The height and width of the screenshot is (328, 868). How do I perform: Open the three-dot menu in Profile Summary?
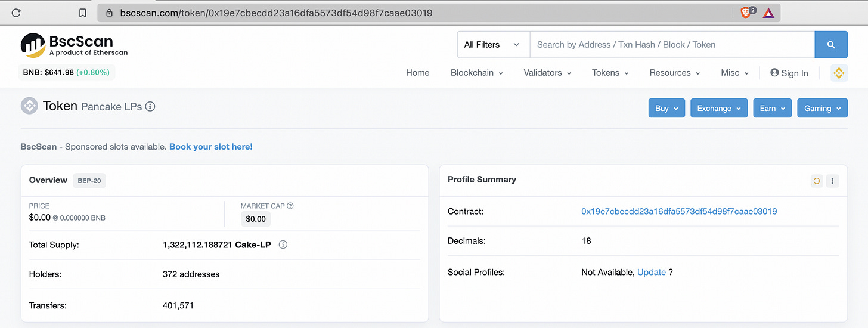coord(832,181)
